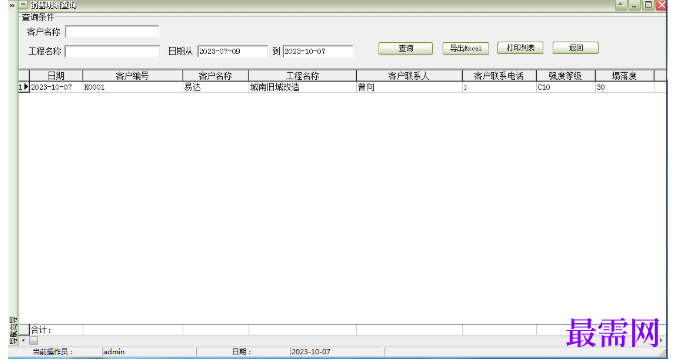Select the 日期从 start date field
This screenshot has width=678, height=364.
pyautogui.click(x=233, y=51)
